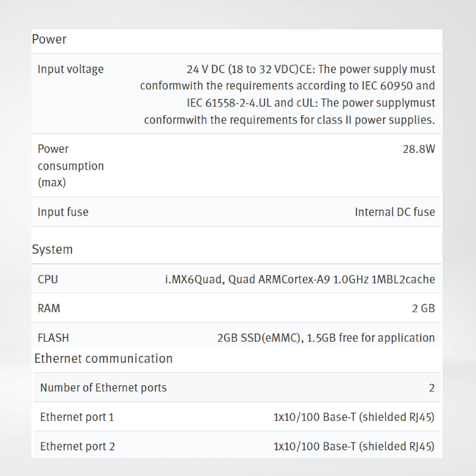Click the Ethernet port 1 label
Viewport: 476px width, 476px height.
pos(77,417)
